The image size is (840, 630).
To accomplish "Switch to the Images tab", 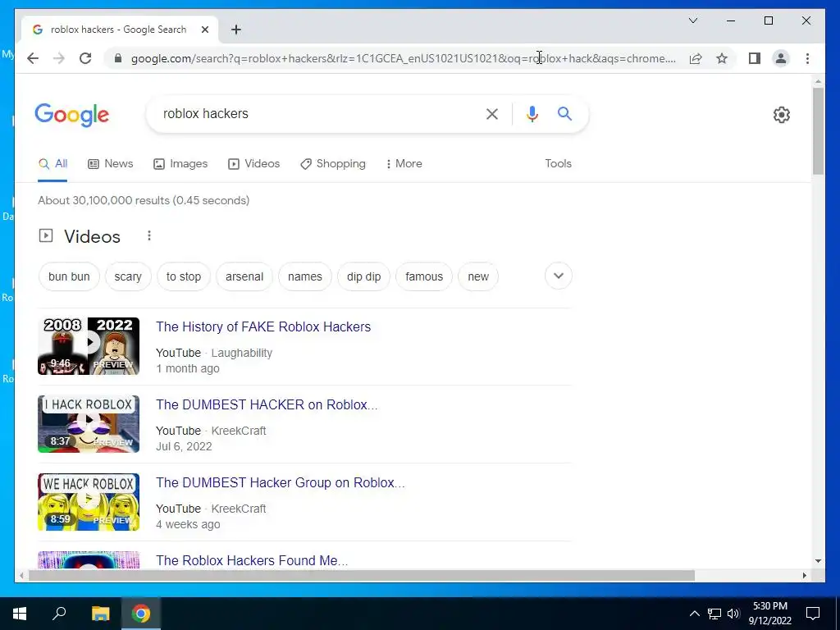I will point(180,164).
